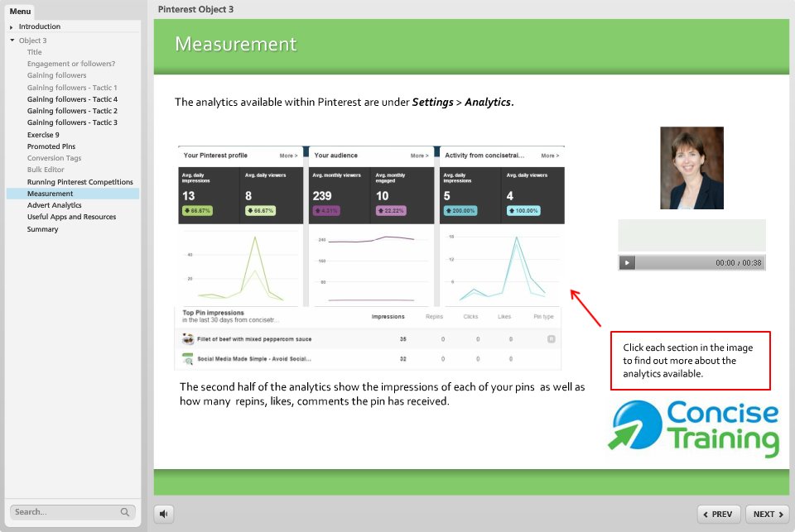Open Running Pinterest Competitions slide
The image size is (795, 532).
click(x=80, y=182)
